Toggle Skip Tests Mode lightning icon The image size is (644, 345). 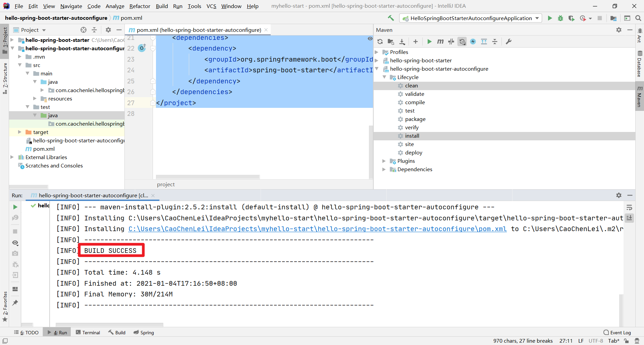click(473, 42)
